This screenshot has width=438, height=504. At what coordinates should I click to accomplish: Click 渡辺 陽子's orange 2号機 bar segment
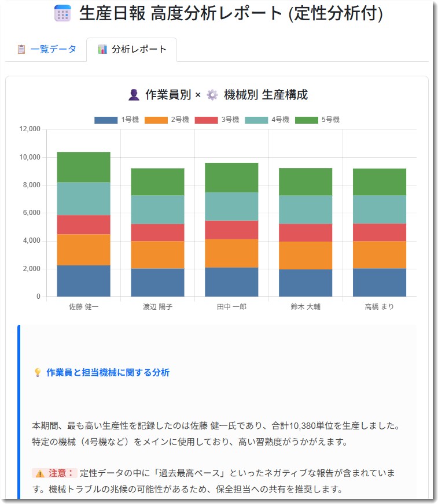point(158,255)
